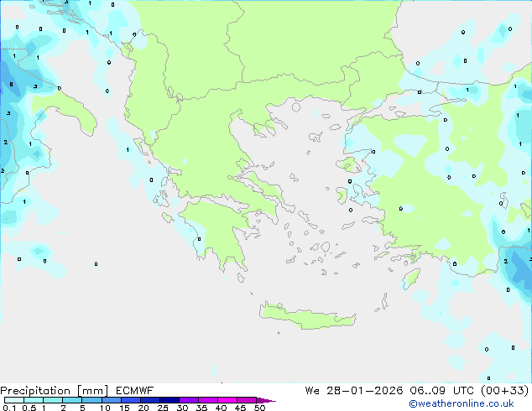Image resolution: width=532 pixels, height=411 pixels.
Task: Pick the 35–40 mm magenta legend swatch
Action: 208,400
